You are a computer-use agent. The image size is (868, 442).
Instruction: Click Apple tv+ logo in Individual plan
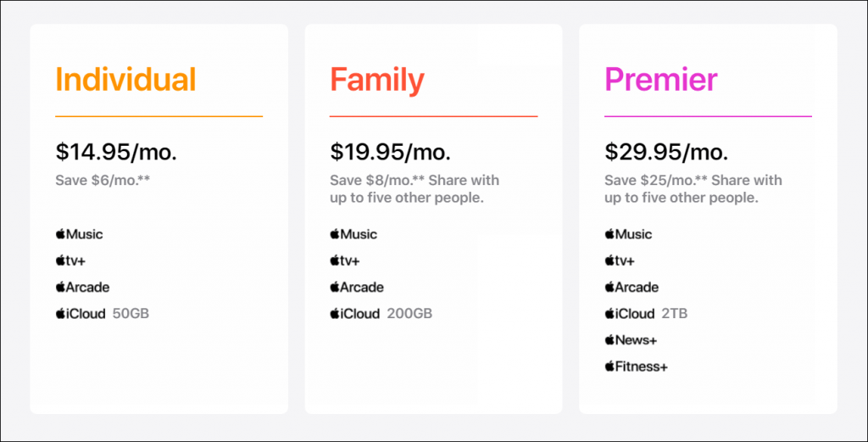pyautogui.click(x=70, y=260)
